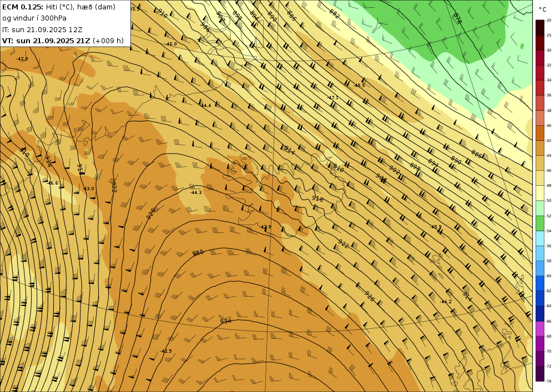Click the "-30" legend tick label
Screen dimensions: 555x392
pos(548,50)
